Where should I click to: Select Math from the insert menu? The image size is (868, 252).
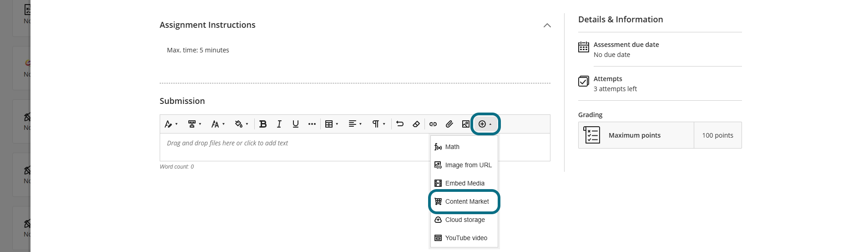coord(464,147)
